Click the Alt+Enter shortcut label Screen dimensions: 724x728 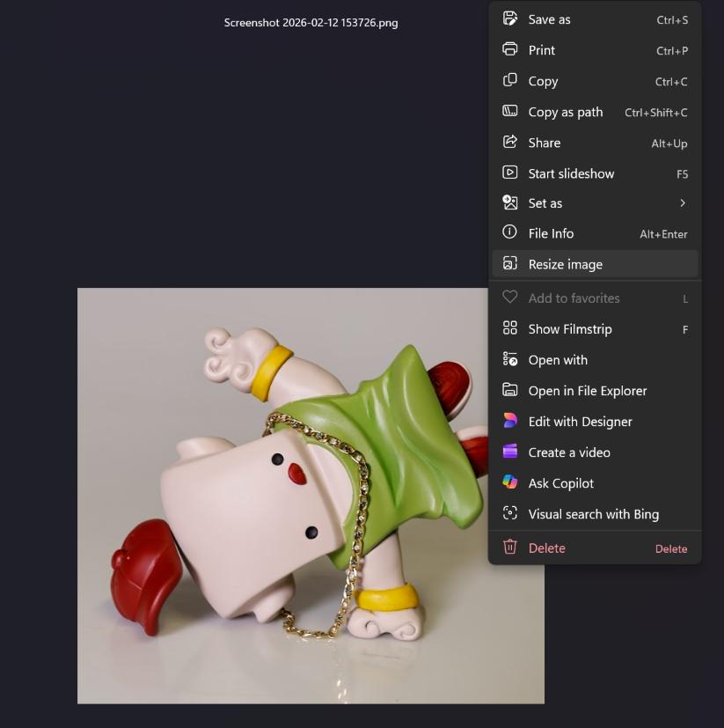(663, 234)
